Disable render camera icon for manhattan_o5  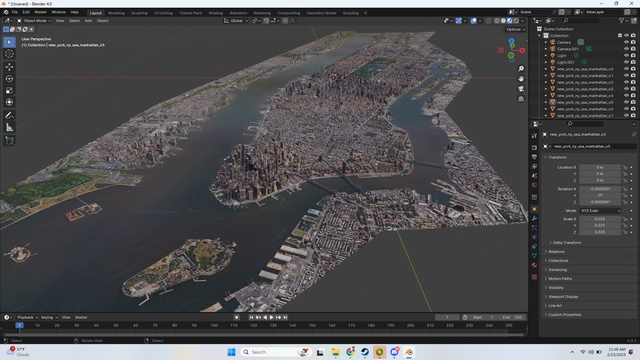(633, 102)
